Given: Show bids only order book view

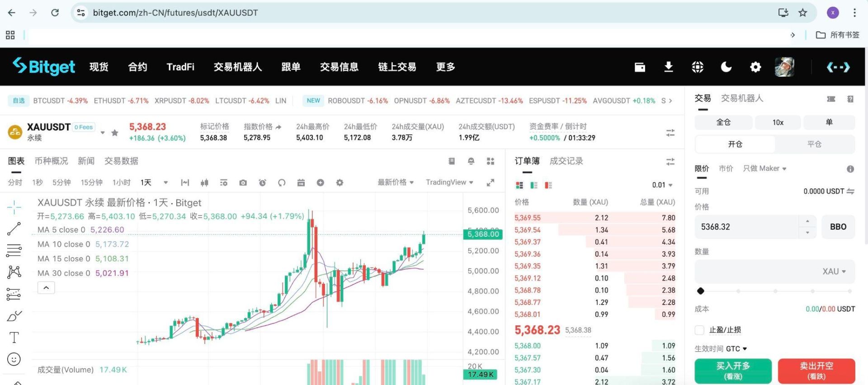Looking at the screenshot, I should point(534,185).
